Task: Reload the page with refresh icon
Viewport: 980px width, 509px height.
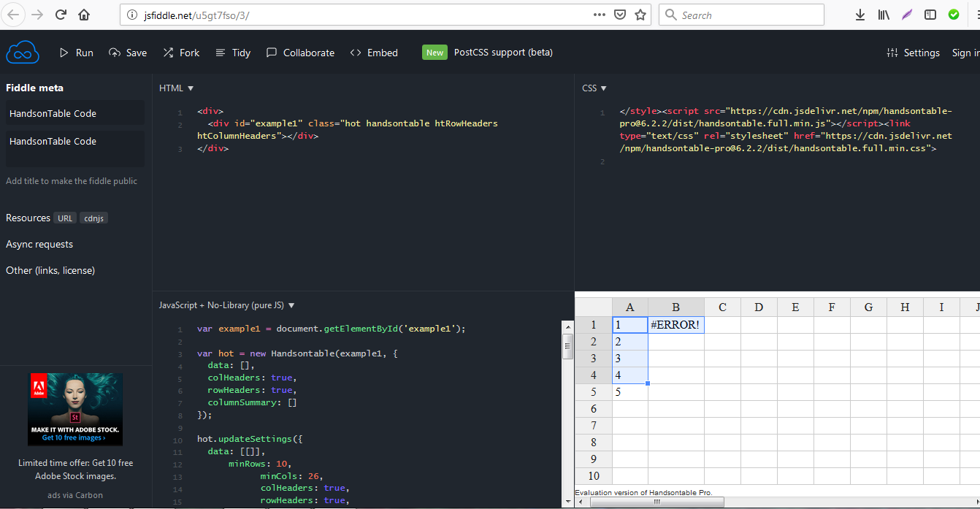Action: pos(61,15)
